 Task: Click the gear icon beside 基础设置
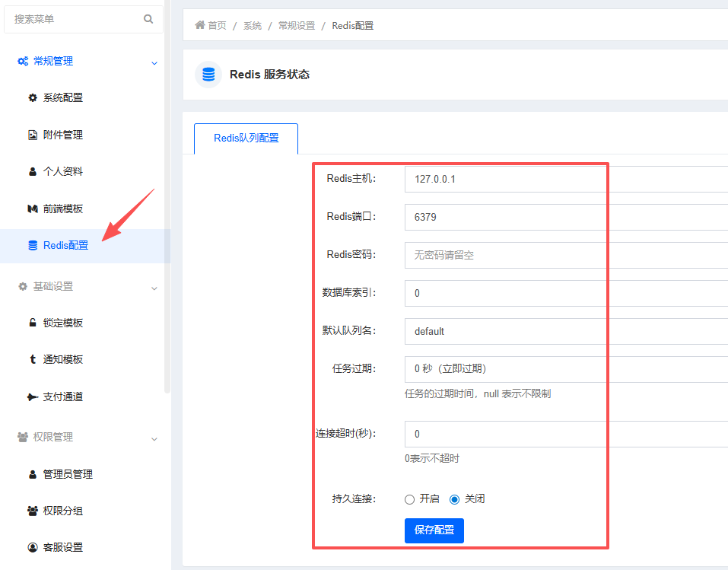point(22,287)
